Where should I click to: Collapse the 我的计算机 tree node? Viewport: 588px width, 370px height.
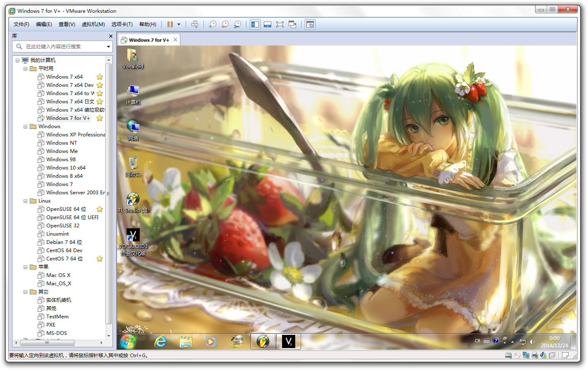coord(17,60)
